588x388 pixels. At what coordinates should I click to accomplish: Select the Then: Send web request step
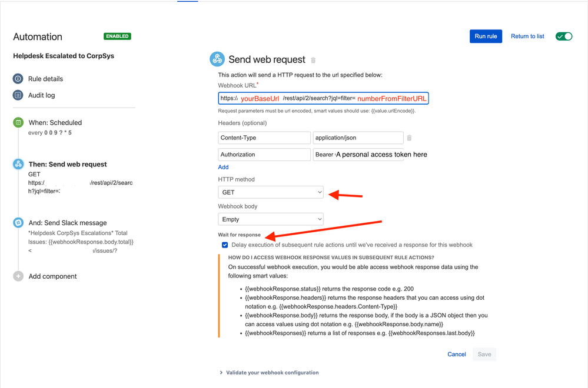click(68, 164)
